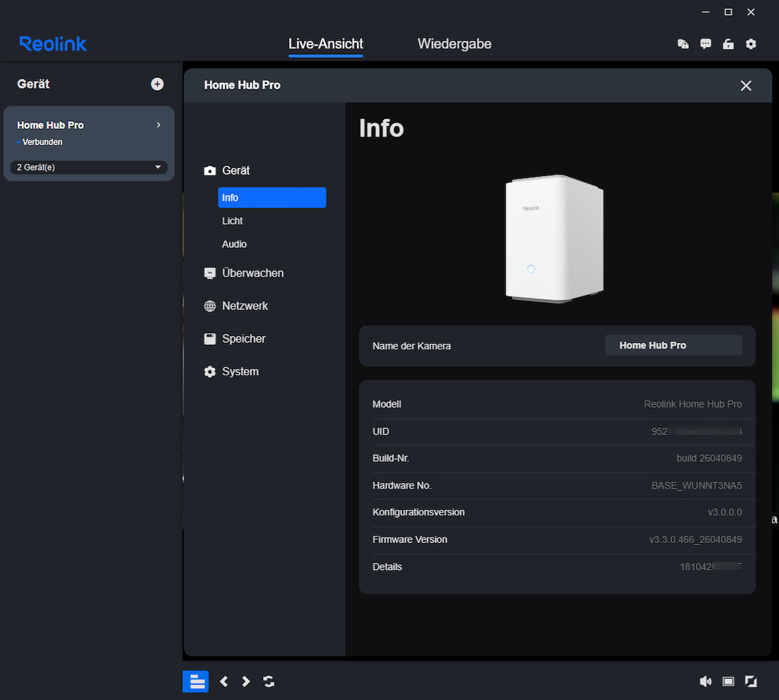Viewport: 779px width, 700px height.
Task: Click the refresh cycle icon in bottom bar
Action: [269, 681]
